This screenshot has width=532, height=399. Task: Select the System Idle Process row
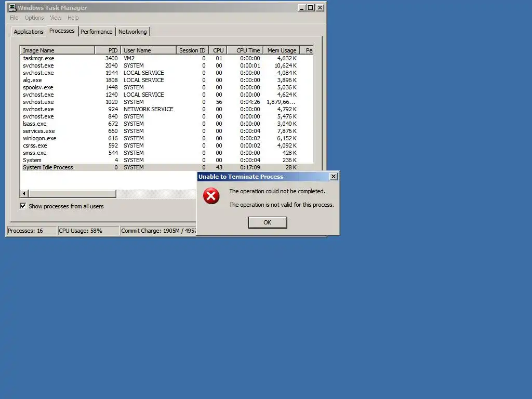(x=167, y=168)
